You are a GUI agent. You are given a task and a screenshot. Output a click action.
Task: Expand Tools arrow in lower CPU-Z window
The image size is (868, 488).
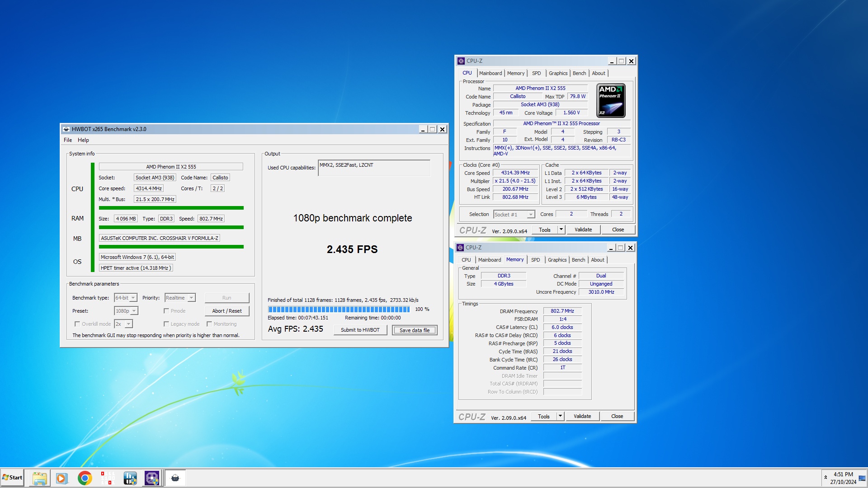[560, 416]
